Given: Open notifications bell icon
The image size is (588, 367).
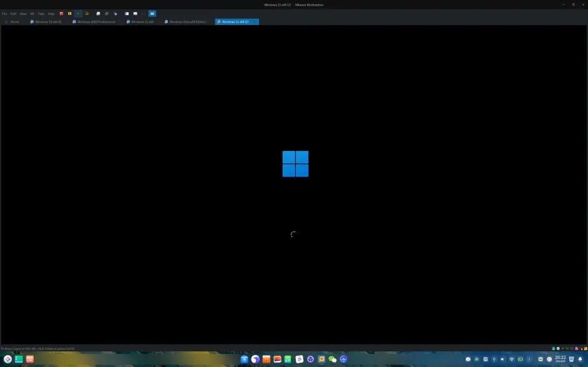Looking at the screenshot, I should [x=580, y=359].
